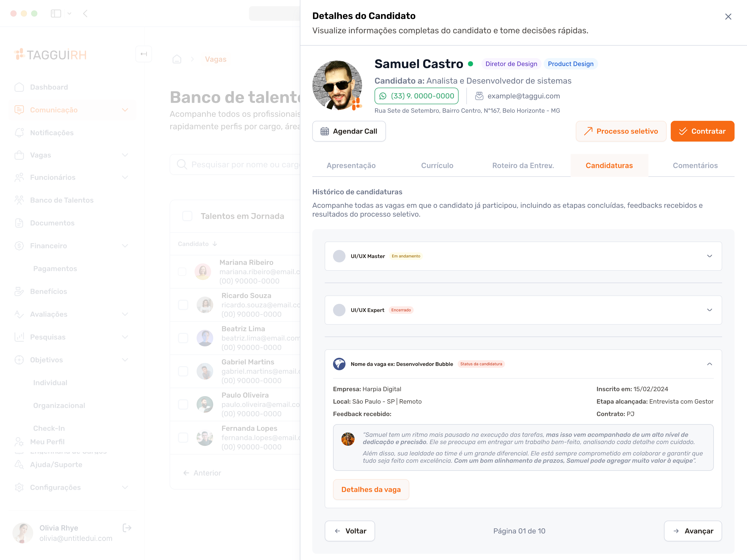747x560 pixels.
Task: Click the Product Design tag
Action: click(x=570, y=64)
